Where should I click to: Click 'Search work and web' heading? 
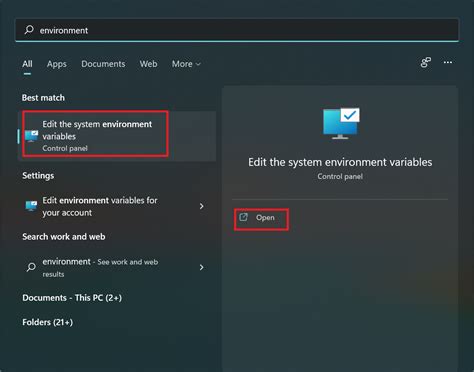[64, 237]
